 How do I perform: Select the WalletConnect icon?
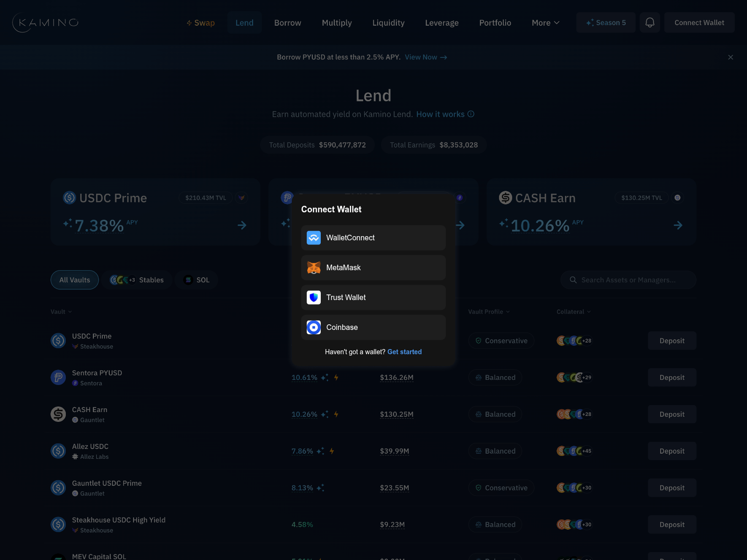314,238
